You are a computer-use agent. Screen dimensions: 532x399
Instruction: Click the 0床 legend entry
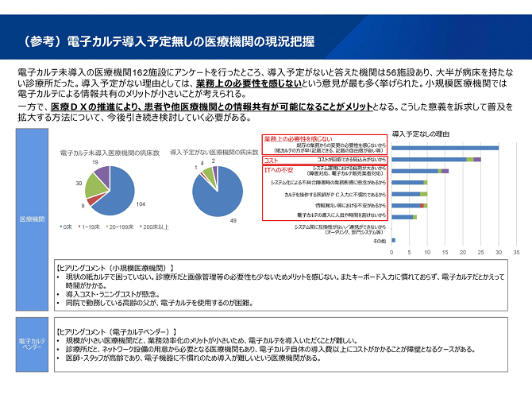[x=66, y=227]
